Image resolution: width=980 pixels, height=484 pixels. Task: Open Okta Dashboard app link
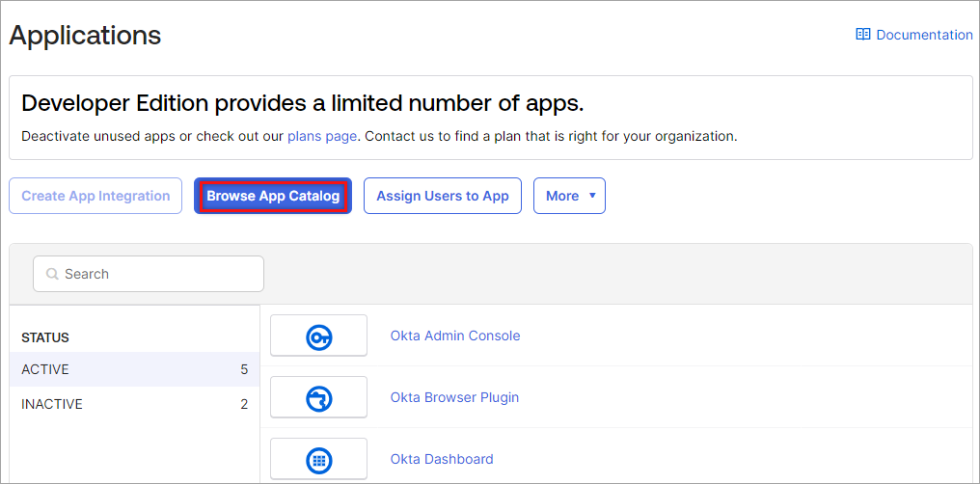[x=442, y=459]
